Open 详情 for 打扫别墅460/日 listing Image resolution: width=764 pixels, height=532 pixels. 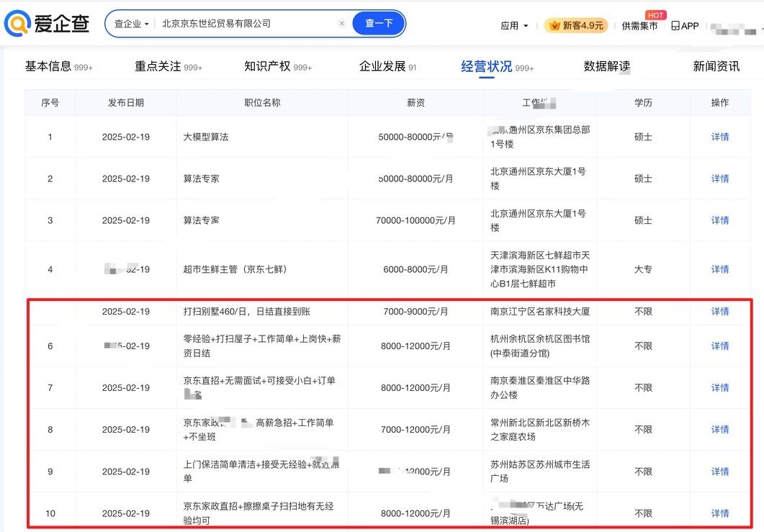720,312
